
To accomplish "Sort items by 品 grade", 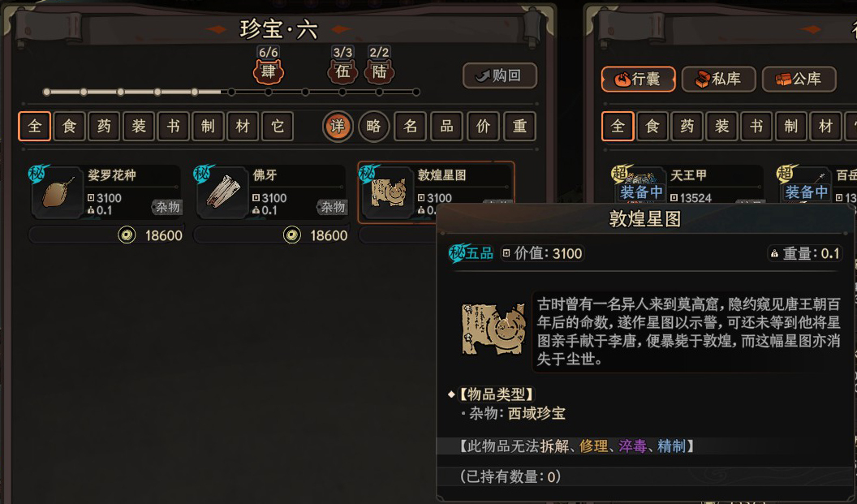I will click(x=446, y=127).
